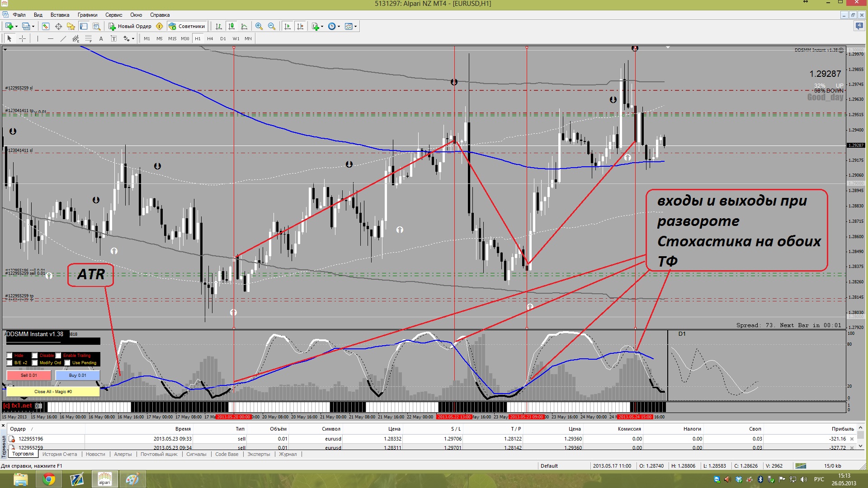Select the text tool A
868x488 pixels.
click(x=101, y=38)
